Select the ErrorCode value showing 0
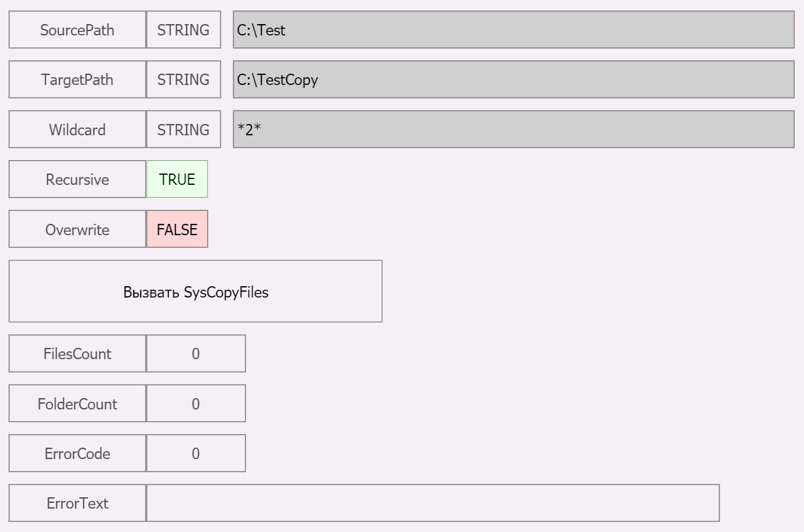 click(x=196, y=453)
